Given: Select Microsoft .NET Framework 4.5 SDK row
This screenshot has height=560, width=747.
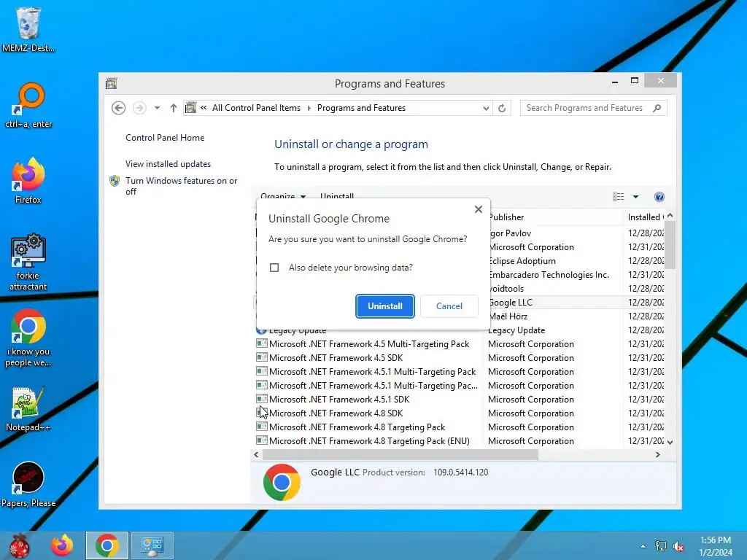Looking at the screenshot, I should [x=336, y=357].
